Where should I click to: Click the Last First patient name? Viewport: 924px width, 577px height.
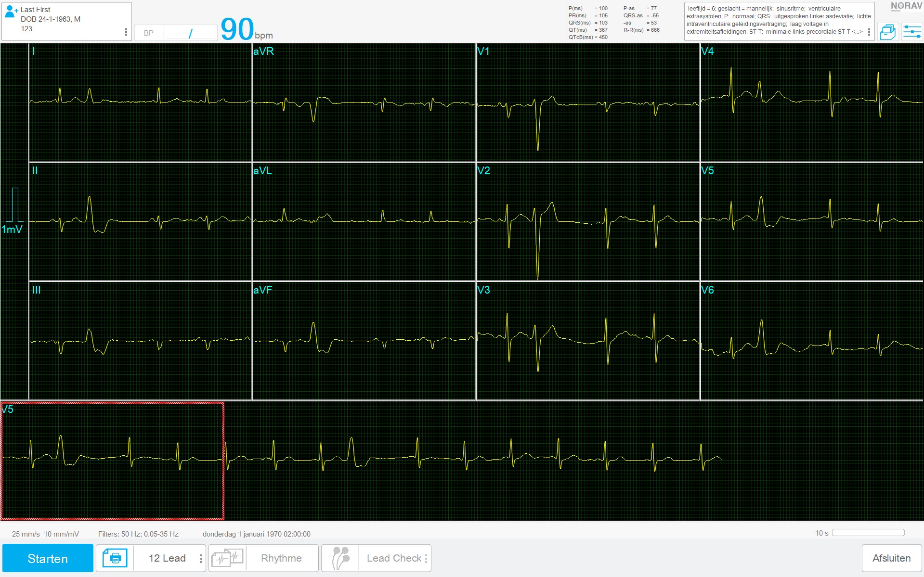35,9
